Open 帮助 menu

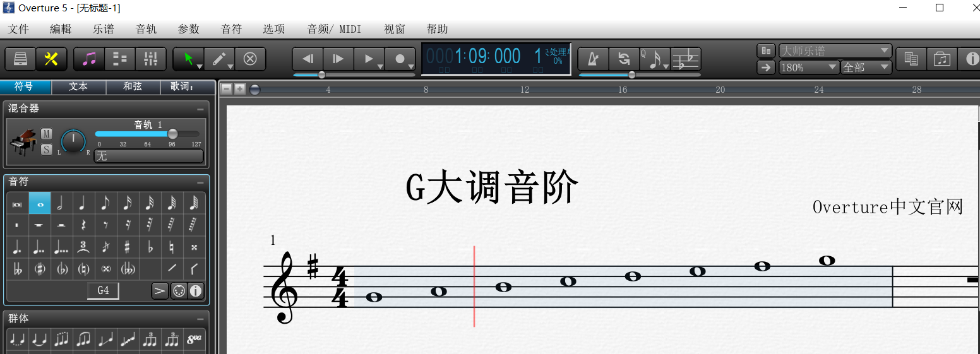tap(437, 29)
